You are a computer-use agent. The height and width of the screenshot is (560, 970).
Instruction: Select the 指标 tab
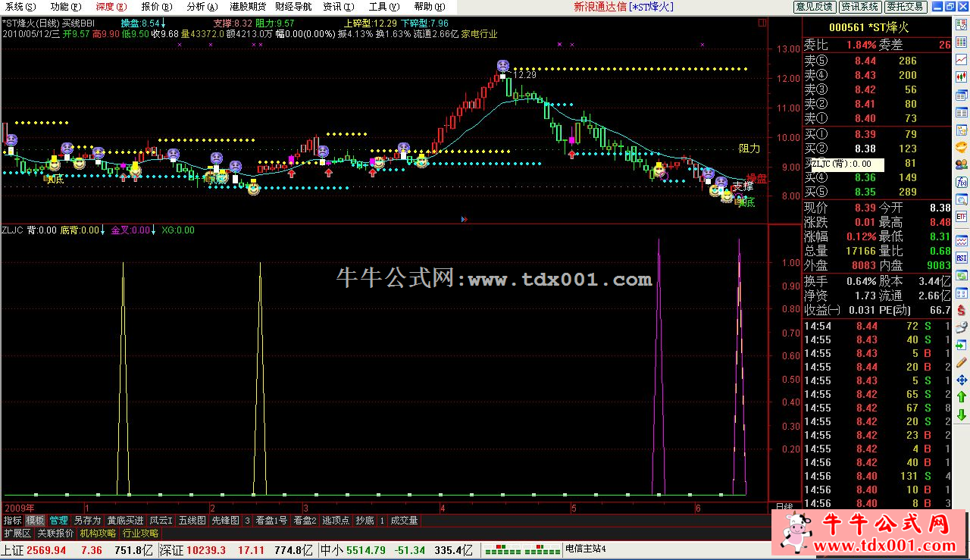[12, 521]
